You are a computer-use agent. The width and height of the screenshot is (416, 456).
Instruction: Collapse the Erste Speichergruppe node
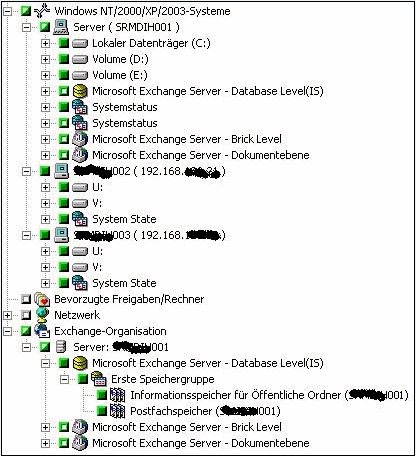pyautogui.click(x=64, y=379)
